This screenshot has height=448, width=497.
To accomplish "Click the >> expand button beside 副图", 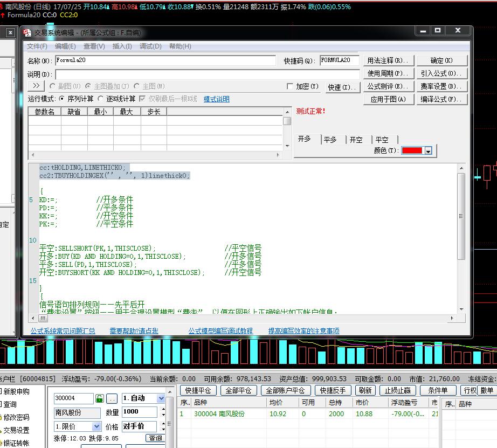I will (x=36, y=86).
